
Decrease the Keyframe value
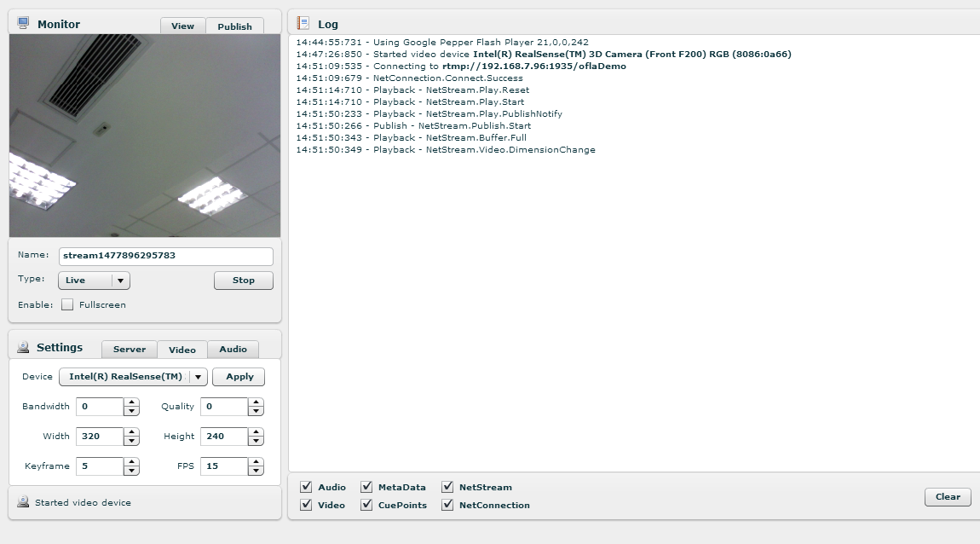pos(131,471)
